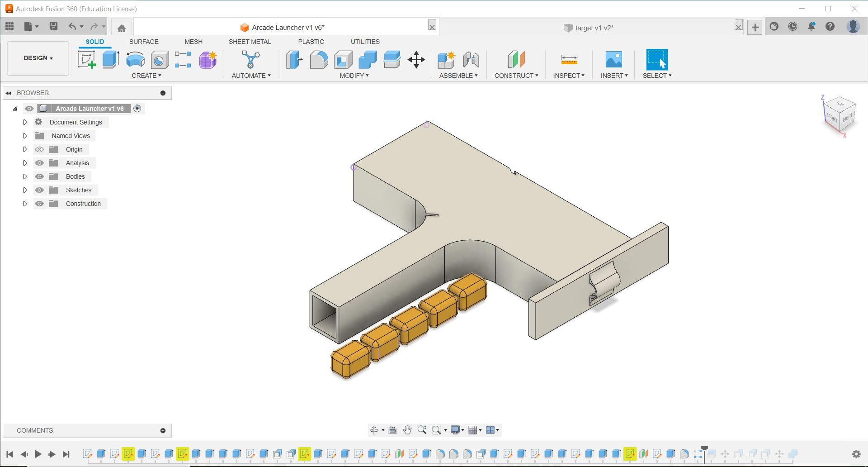Click the Pan tool in navigation bar
Viewport: 868px width, 467px height.
tap(406, 430)
